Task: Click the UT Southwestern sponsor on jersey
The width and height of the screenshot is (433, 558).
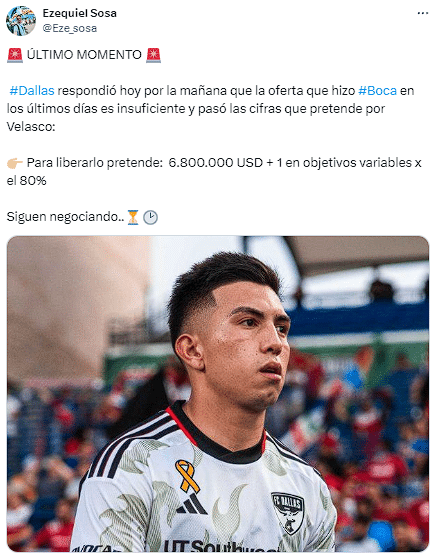Action: [x=217, y=546]
